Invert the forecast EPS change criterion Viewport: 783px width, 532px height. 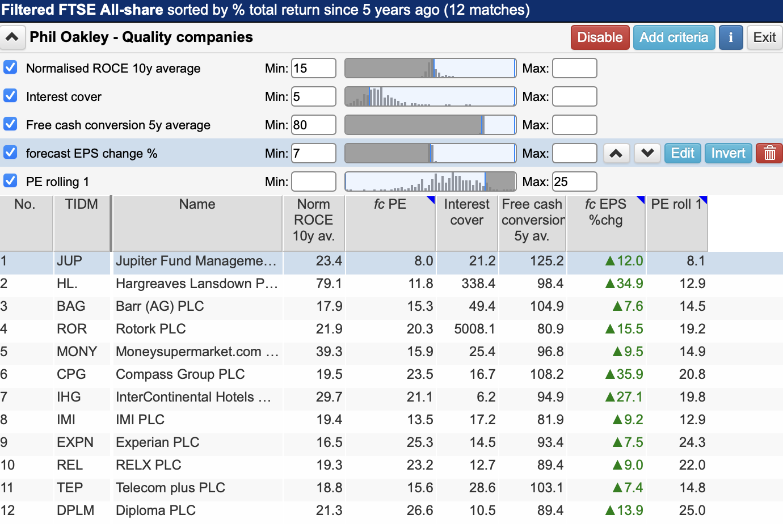click(x=729, y=153)
